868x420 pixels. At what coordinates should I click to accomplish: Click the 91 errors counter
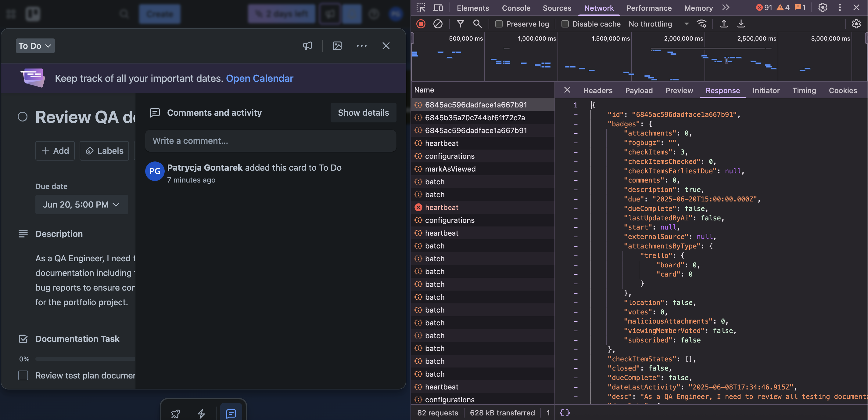tap(764, 7)
